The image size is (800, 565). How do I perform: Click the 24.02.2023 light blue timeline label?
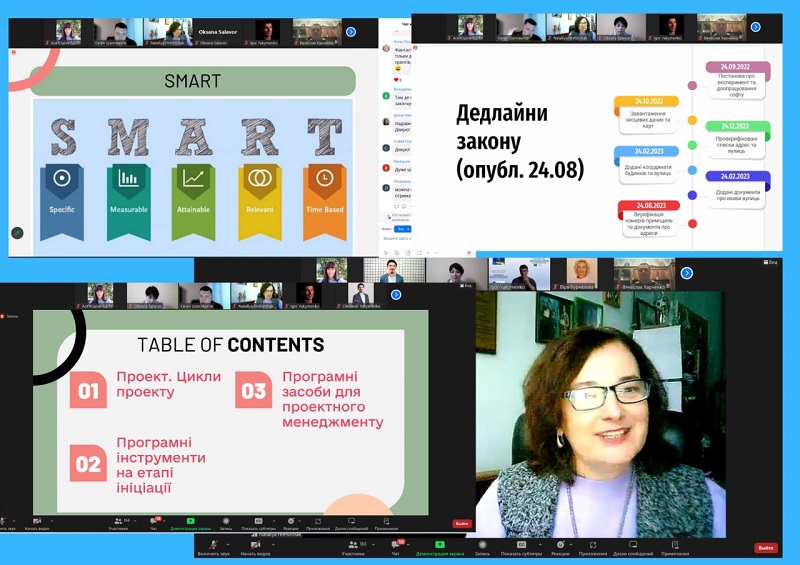pyautogui.click(x=648, y=151)
